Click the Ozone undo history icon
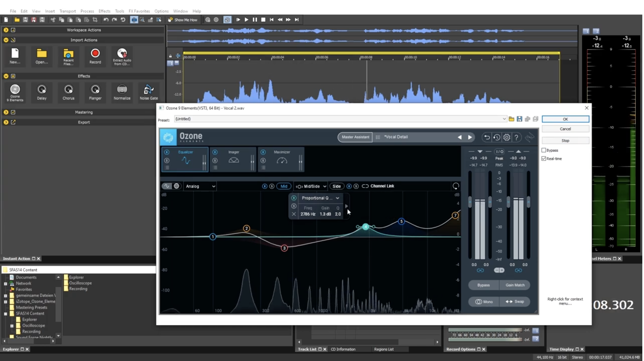Viewport: 644px width, 361px height. pyautogui.click(x=496, y=137)
